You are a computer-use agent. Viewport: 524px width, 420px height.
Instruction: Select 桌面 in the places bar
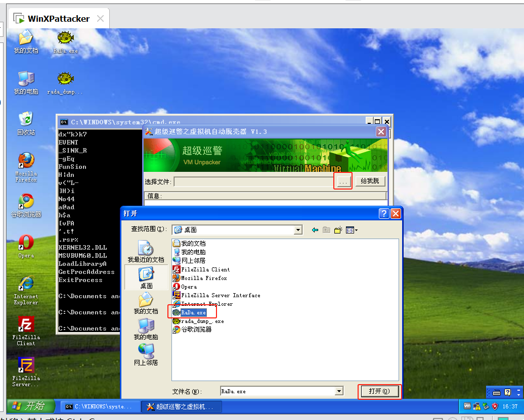click(146, 277)
